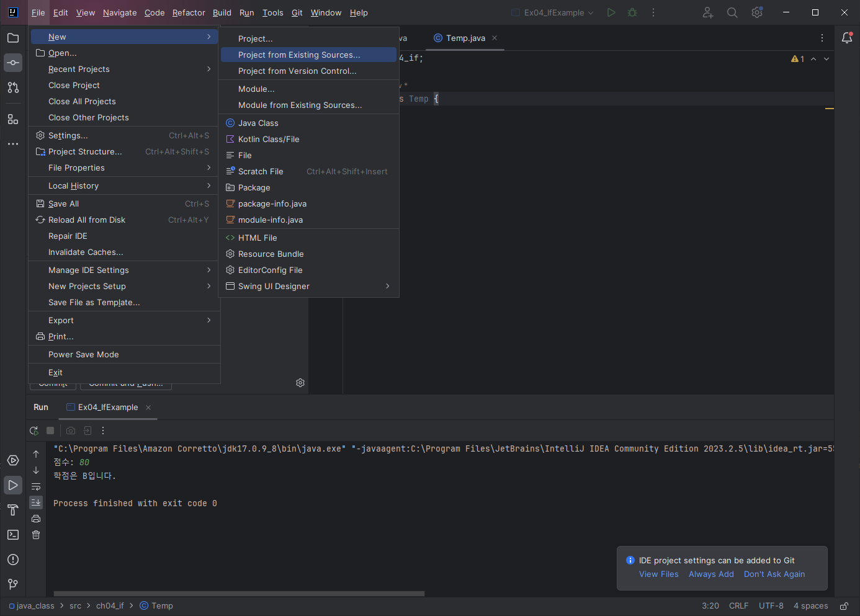Debug Ex04_IfExample with bug icon

pyautogui.click(x=632, y=12)
